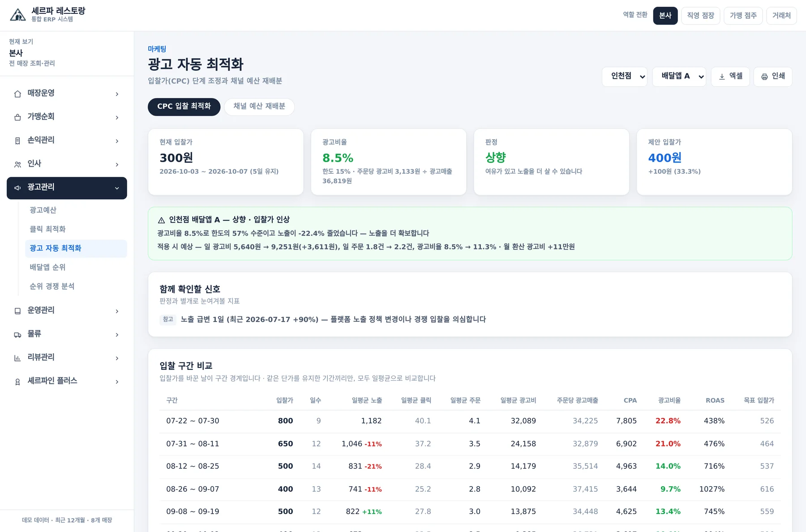This screenshot has width=806, height=532.
Task: Click the 목표 입찰가 column header
Action: point(759,400)
